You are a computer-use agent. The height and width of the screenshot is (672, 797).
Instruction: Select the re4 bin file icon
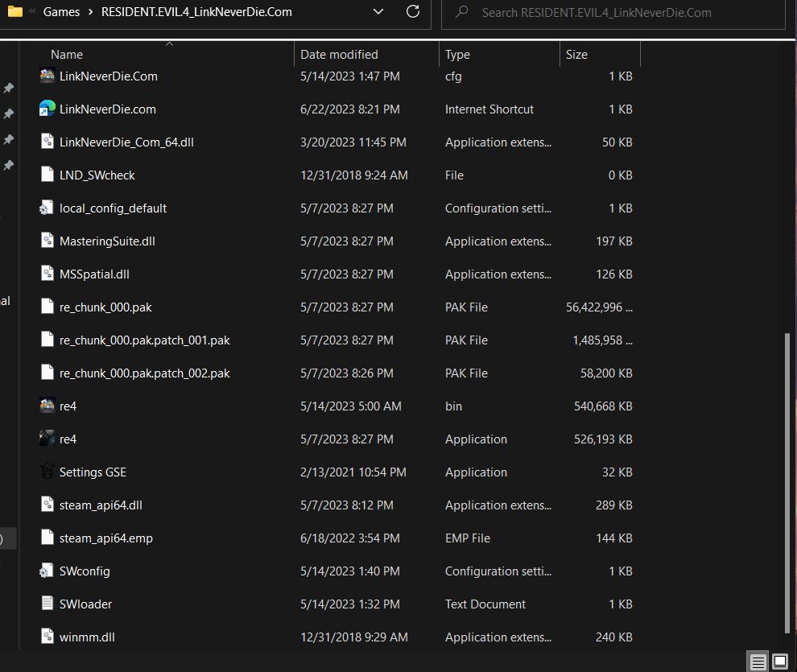[47, 406]
